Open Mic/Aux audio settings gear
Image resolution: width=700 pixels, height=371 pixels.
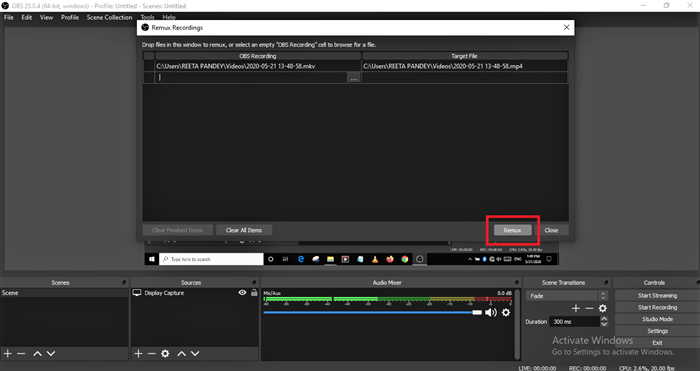coord(506,313)
